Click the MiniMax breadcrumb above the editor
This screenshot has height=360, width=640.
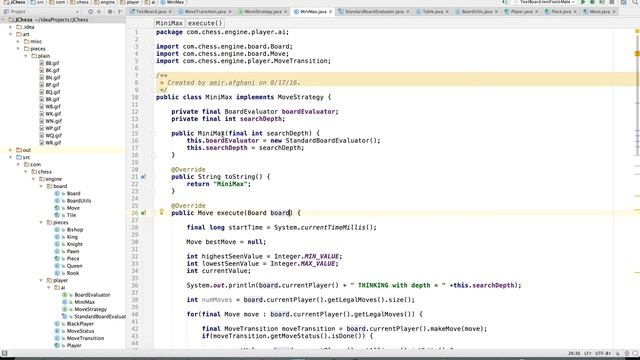(169, 23)
